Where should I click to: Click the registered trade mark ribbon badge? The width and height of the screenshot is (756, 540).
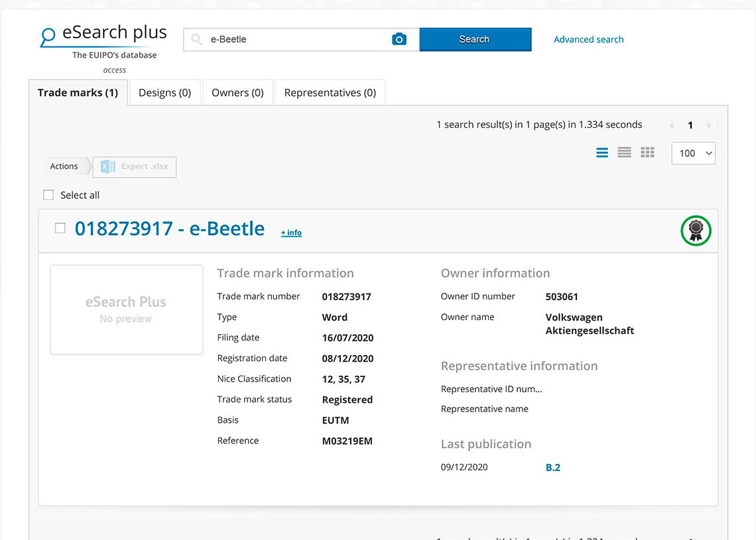696,231
